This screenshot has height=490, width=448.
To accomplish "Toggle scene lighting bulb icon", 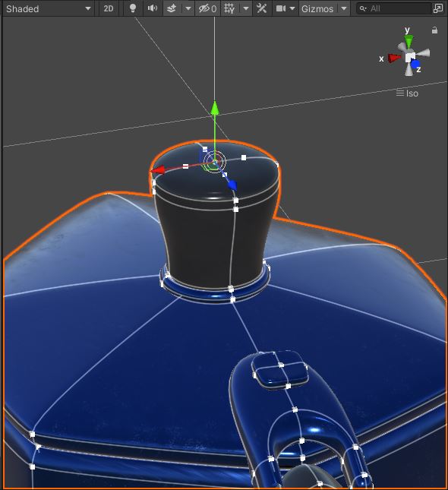I will pyautogui.click(x=133, y=8).
